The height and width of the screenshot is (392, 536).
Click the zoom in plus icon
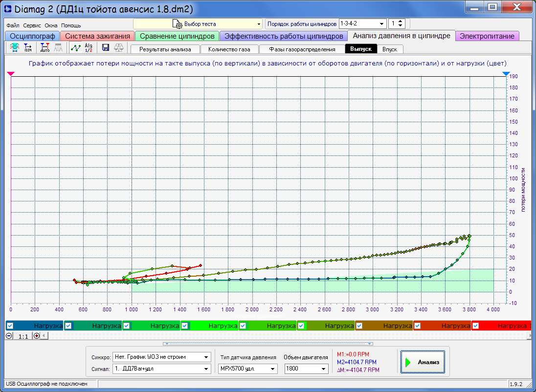[x=37, y=336]
